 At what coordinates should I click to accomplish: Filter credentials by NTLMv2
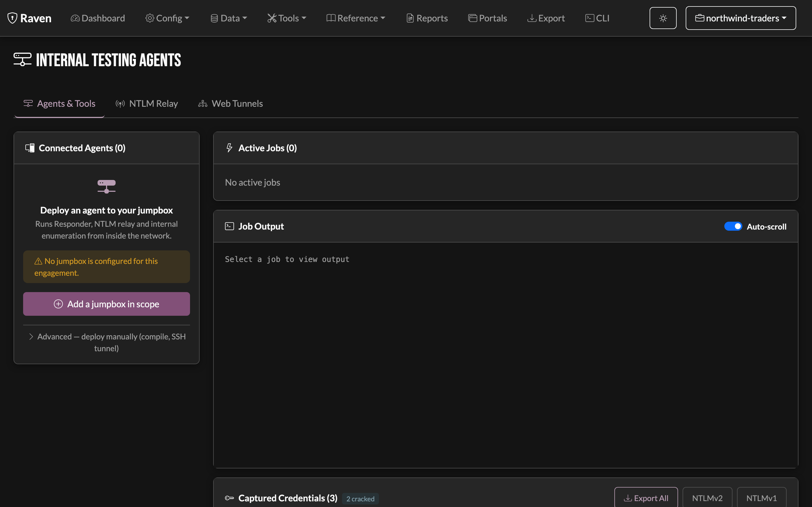coord(707,498)
